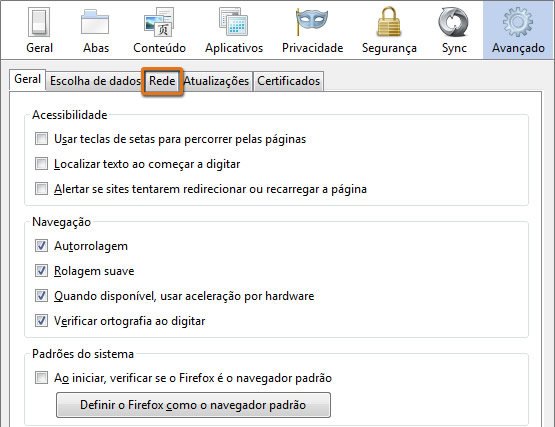Click the Navegação group label

tap(62, 222)
